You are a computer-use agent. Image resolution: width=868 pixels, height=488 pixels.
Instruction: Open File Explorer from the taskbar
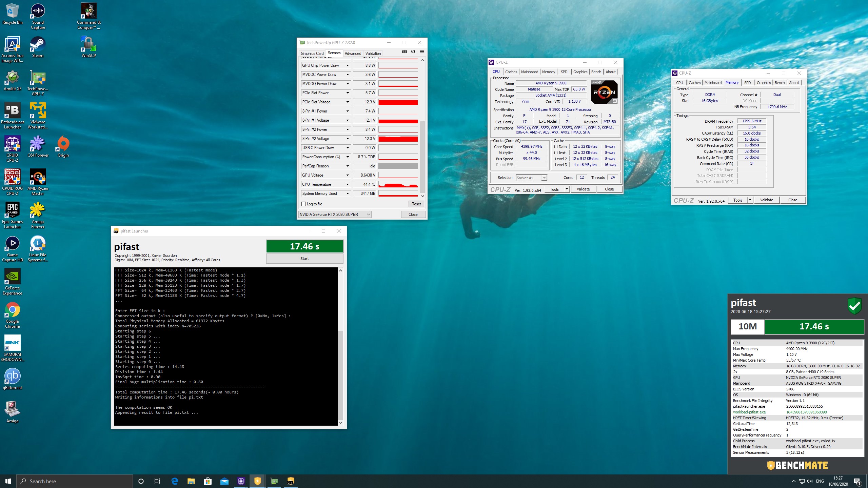point(191,481)
